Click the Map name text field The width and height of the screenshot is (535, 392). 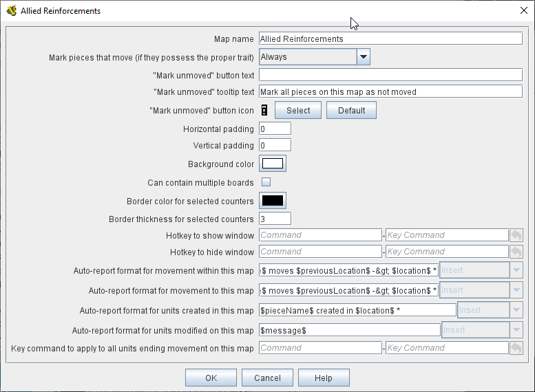pyautogui.click(x=390, y=39)
